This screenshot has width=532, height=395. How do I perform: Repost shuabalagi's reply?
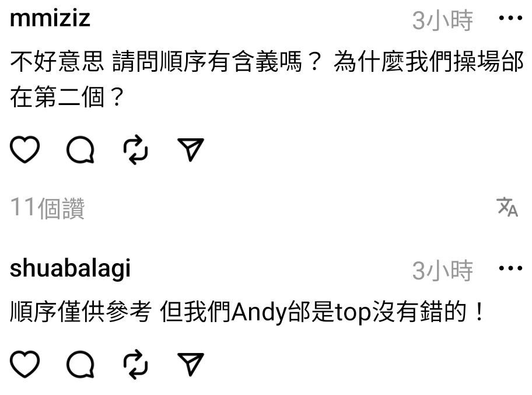[x=136, y=364]
